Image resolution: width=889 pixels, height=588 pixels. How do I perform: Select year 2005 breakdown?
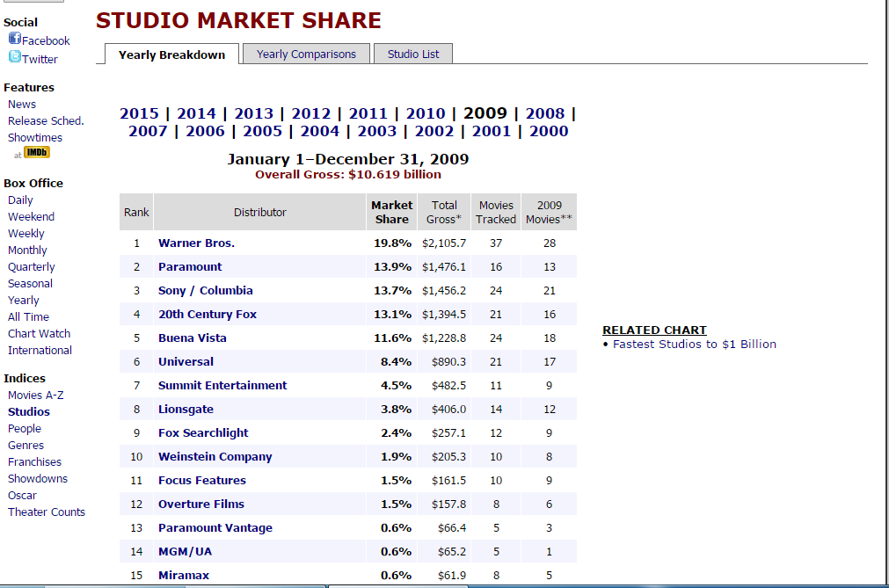263,131
